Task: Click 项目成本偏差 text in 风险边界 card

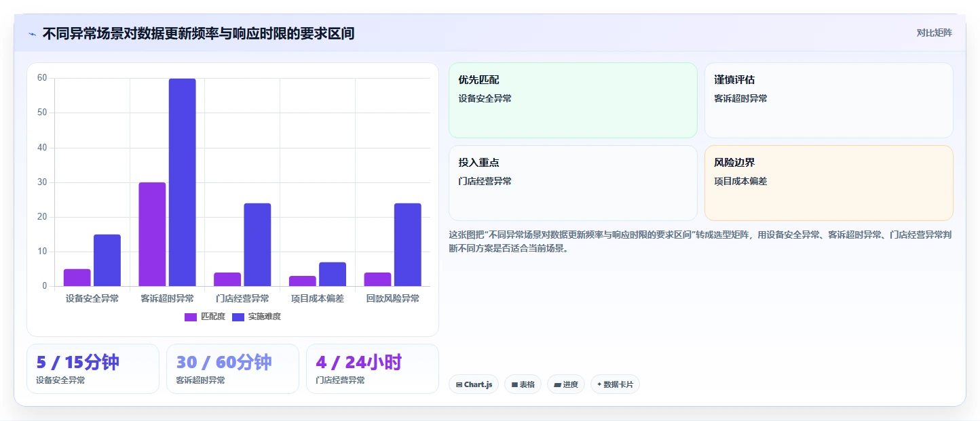Action: 740,181
